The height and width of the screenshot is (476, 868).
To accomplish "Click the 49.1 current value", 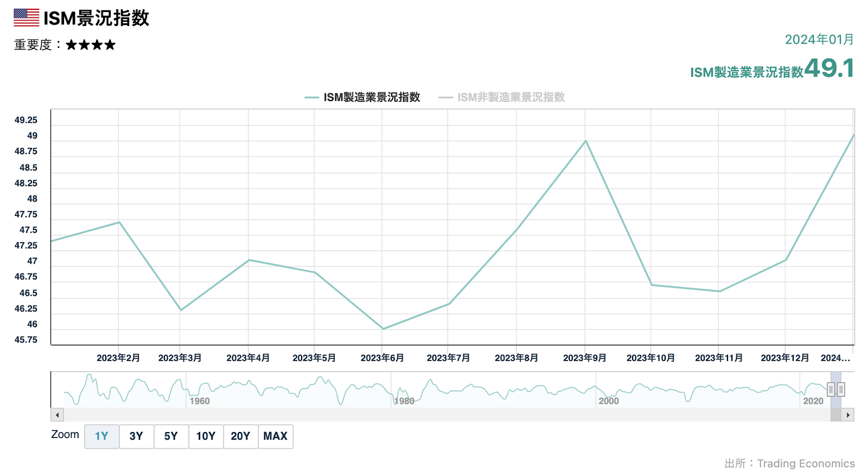I will pyautogui.click(x=829, y=68).
